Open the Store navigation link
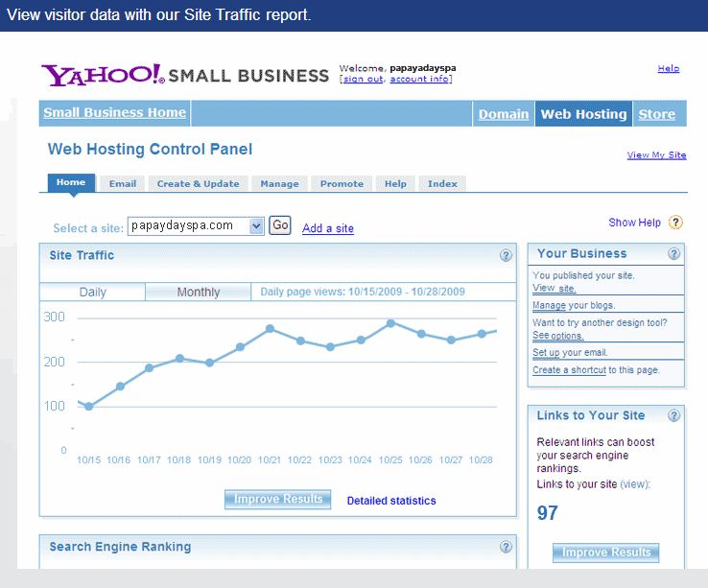Screen dimensions: 708x588 pyautogui.click(x=656, y=114)
